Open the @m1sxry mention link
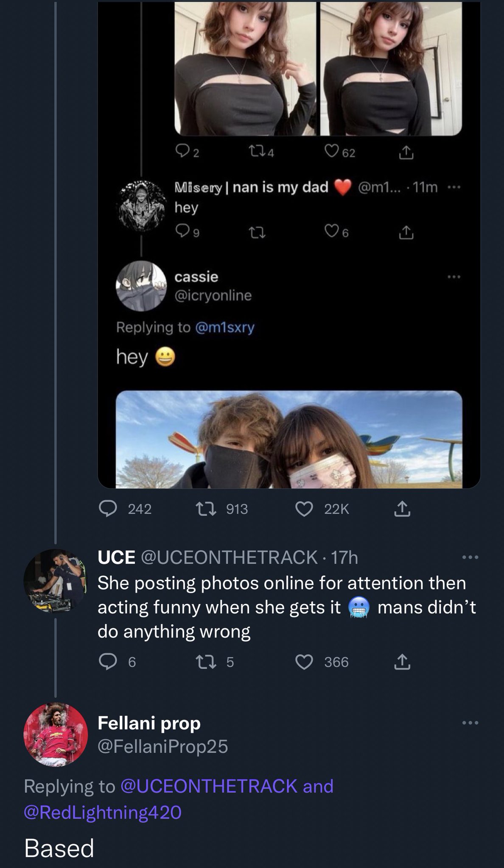Image resolution: width=504 pixels, height=868 pixels. click(x=224, y=328)
